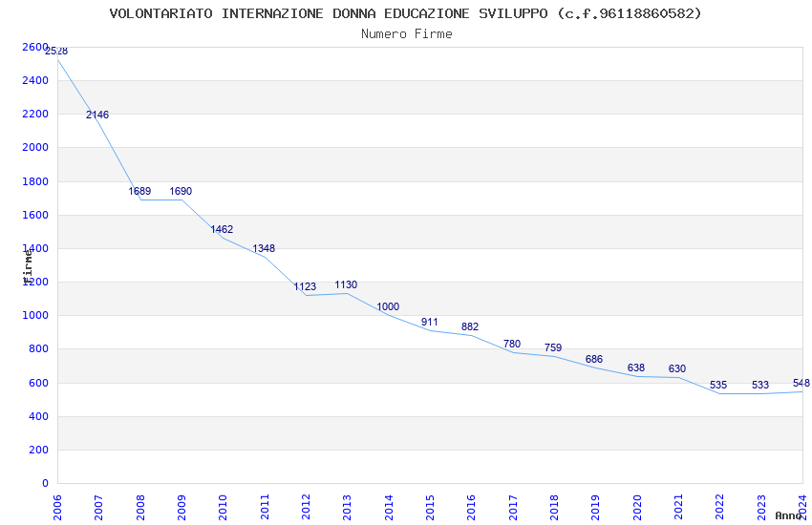This screenshot has width=812, height=525.
Task: Click data label 1123
Action: [x=305, y=286]
